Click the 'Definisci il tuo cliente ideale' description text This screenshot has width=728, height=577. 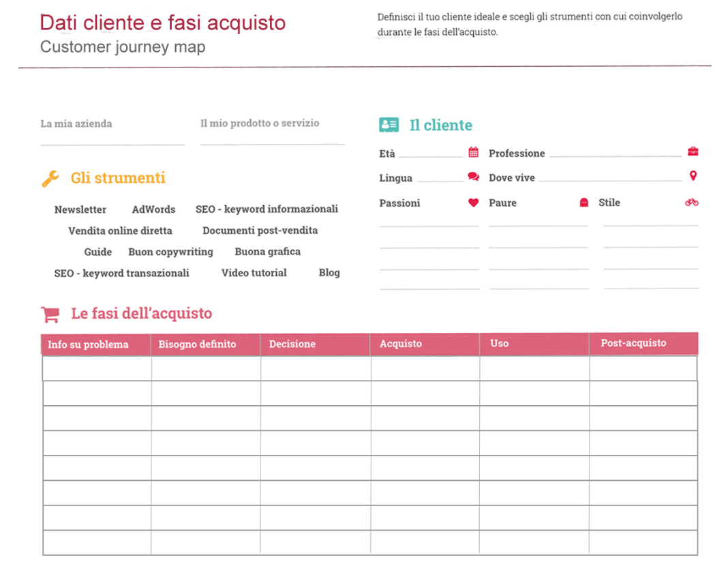530,24
